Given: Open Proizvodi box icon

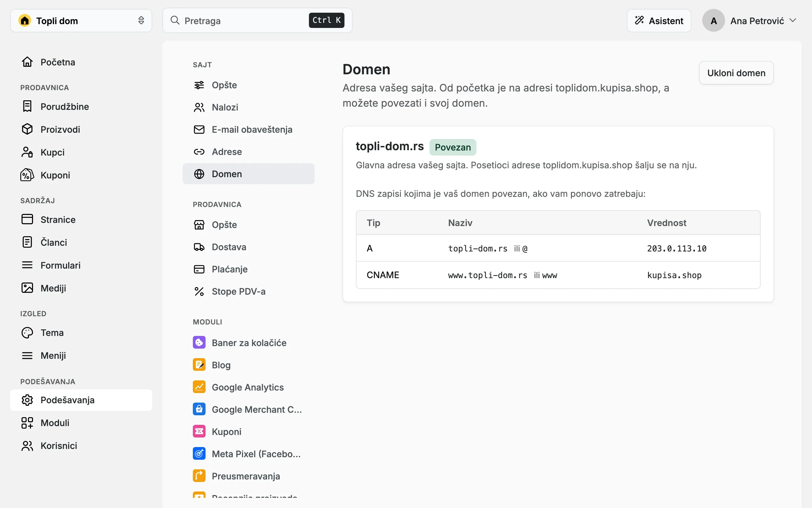Looking at the screenshot, I should (27, 129).
